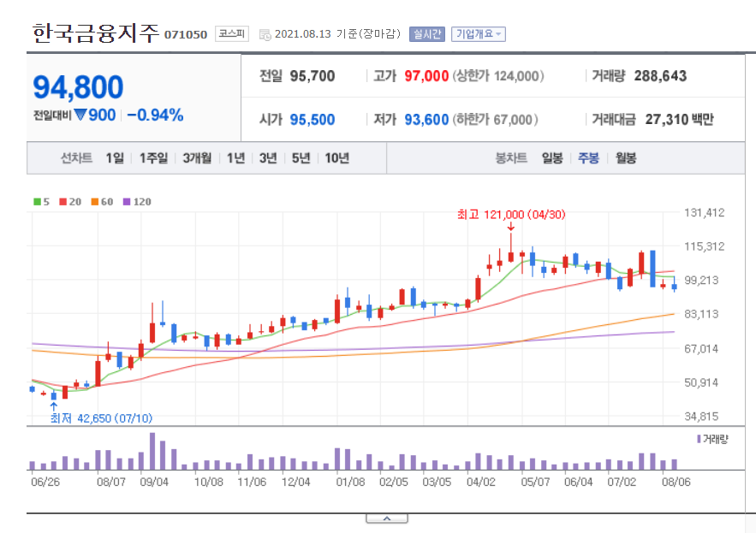The image size is (756, 533).
Task: Switch line chart to 1년
Action: pyautogui.click(x=235, y=158)
